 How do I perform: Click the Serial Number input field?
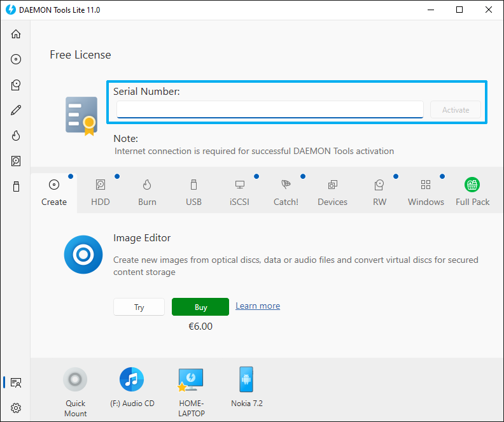[x=270, y=109]
